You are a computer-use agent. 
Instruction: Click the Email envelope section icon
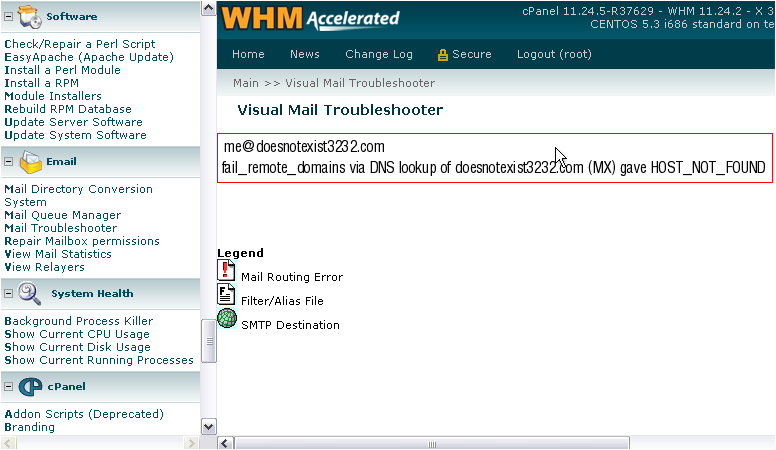pyautogui.click(x=31, y=162)
